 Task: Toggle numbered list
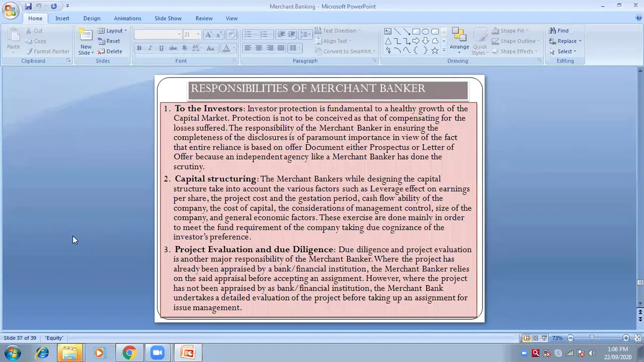[263, 34]
